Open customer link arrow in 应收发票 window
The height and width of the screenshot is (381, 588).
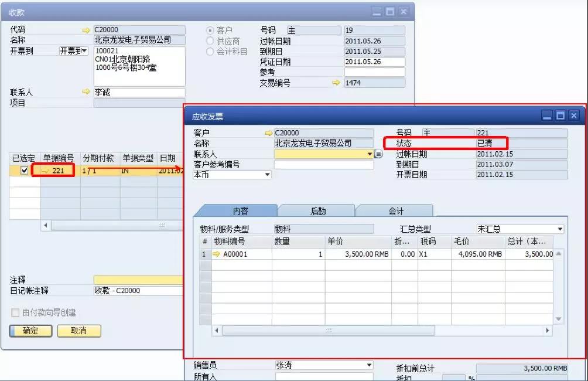point(268,133)
